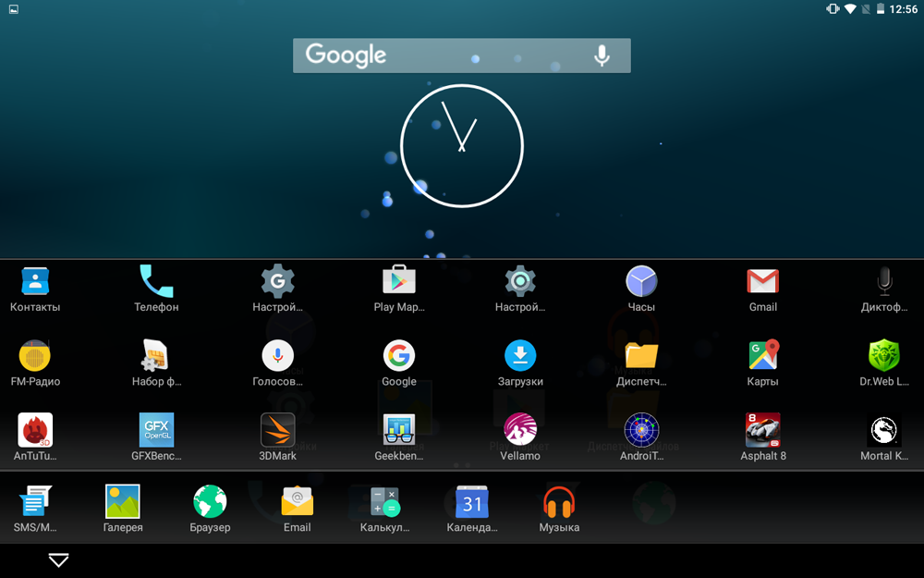Screen dimensions: 924x578
Task: Launch the Браузер web browser
Action: pos(210,501)
